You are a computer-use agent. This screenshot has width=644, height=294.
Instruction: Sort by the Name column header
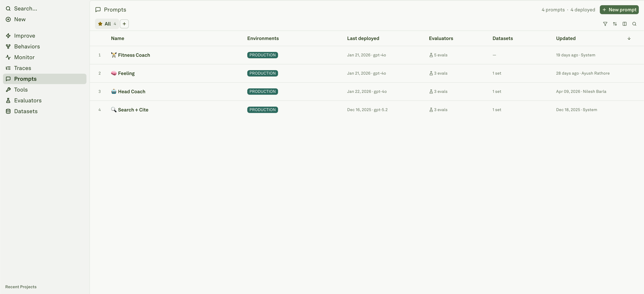(118, 39)
